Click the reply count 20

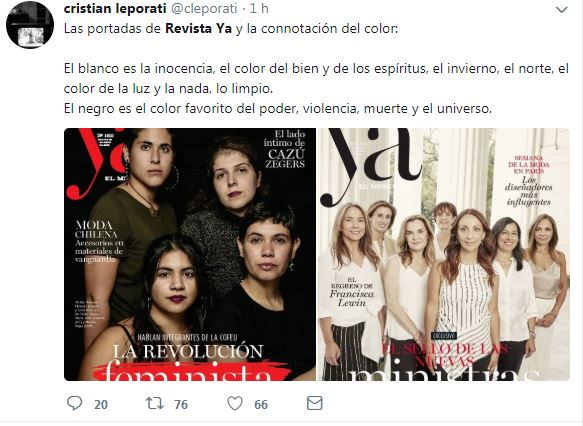pos(101,404)
